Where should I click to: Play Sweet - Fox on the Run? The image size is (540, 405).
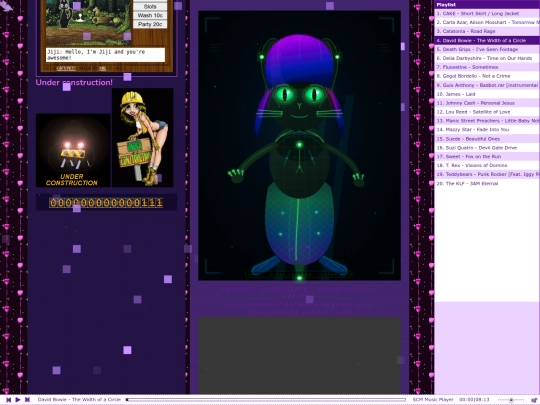pos(487,157)
